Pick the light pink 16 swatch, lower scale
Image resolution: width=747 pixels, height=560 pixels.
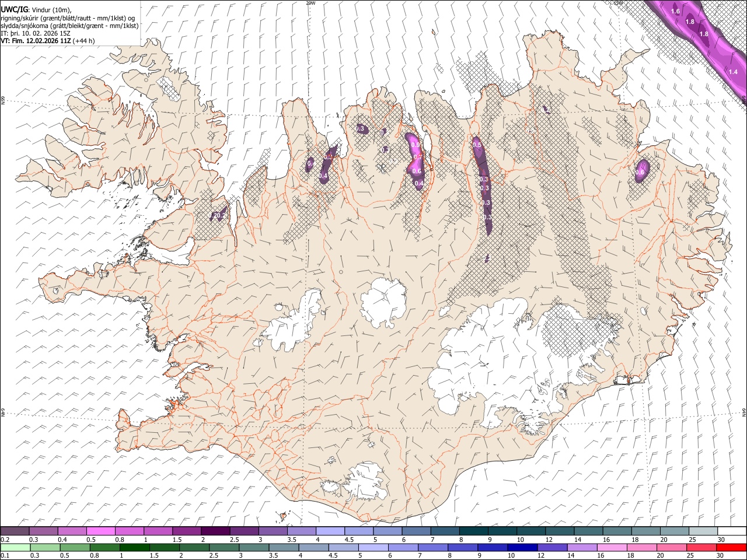coord(611,547)
